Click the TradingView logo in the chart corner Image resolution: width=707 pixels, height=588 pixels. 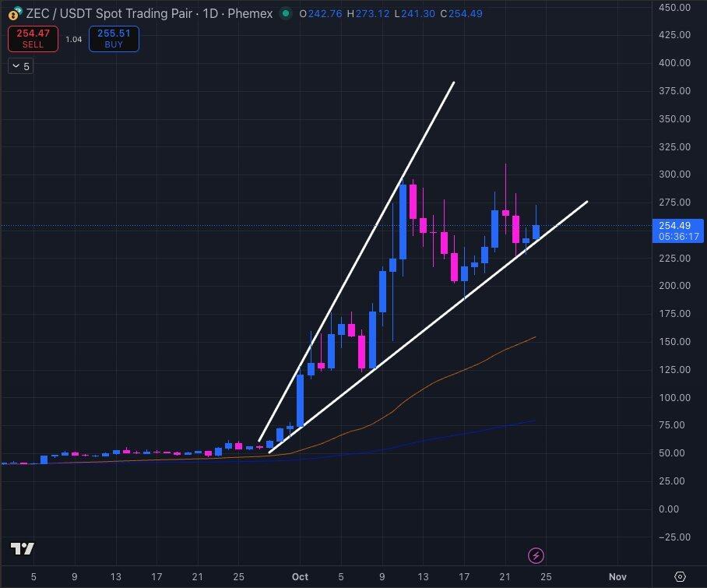23,549
